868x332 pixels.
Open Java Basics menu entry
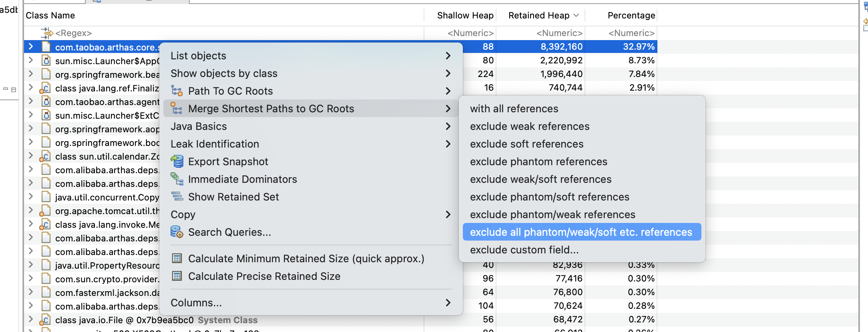[x=311, y=126]
